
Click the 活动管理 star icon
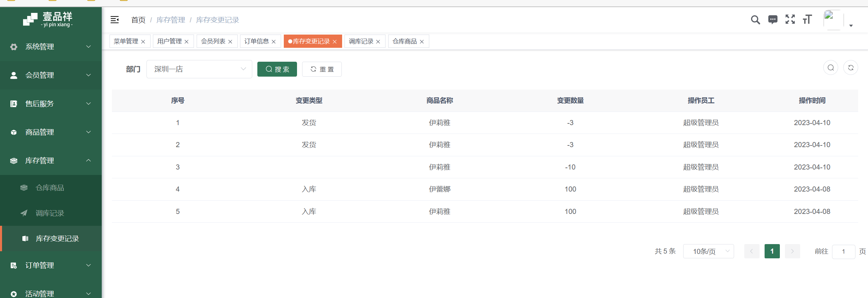pyautogui.click(x=14, y=294)
